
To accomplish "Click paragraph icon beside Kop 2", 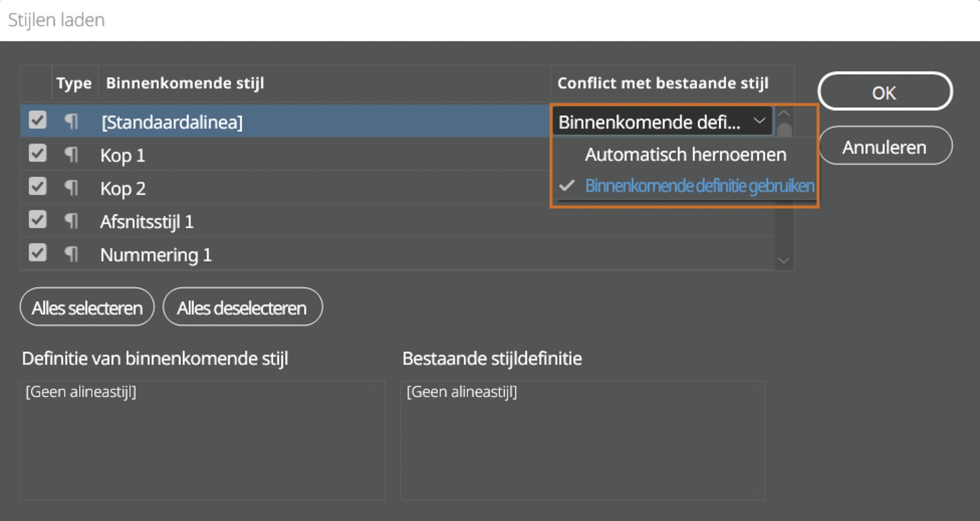I will click(x=71, y=188).
